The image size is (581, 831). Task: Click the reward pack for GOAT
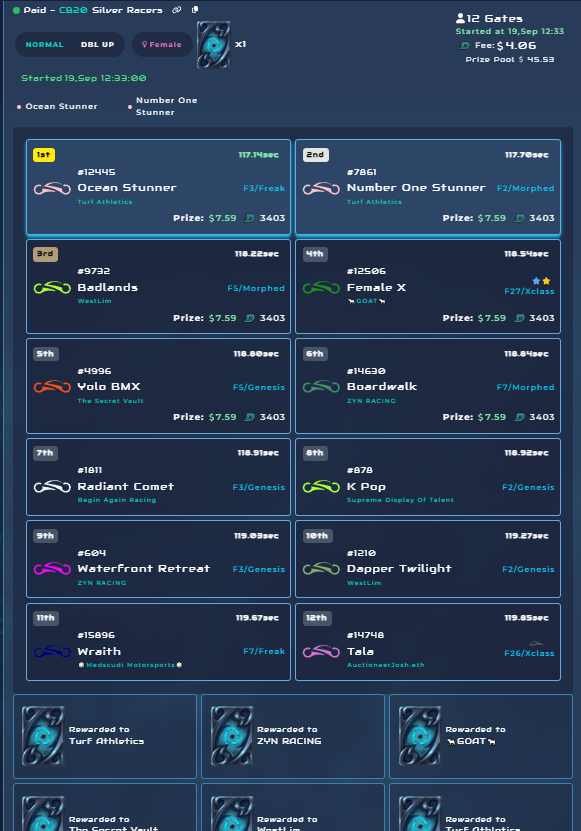click(x=420, y=735)
